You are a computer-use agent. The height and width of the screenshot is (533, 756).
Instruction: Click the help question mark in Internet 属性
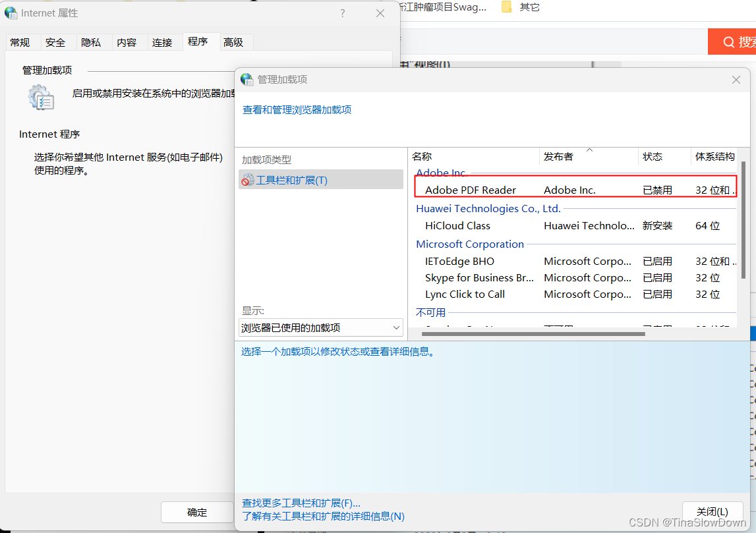point(342,13)
